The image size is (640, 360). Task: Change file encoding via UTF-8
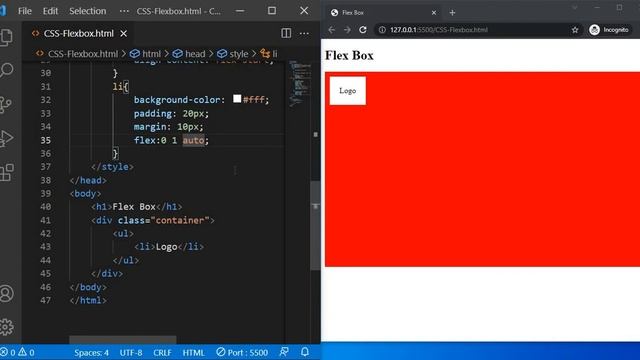[x=131, y=353]
